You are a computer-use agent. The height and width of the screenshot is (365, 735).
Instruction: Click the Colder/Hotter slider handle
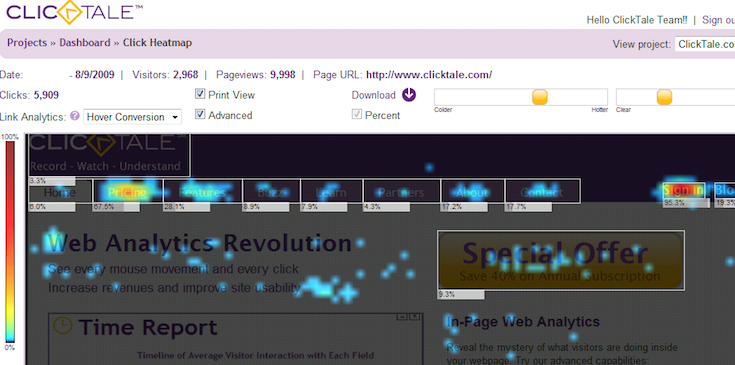pyautogui.click(x=540, y=97)
